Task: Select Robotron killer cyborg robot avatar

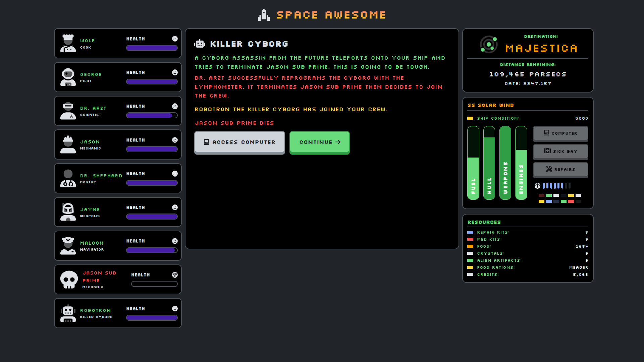Action: coord(68,313)
